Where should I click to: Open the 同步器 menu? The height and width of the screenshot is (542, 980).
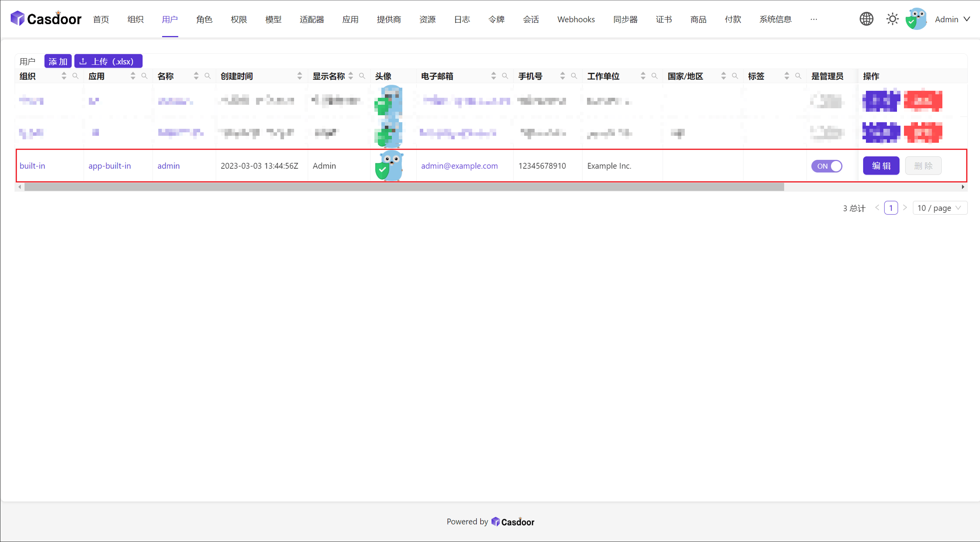tap(625, 19)
